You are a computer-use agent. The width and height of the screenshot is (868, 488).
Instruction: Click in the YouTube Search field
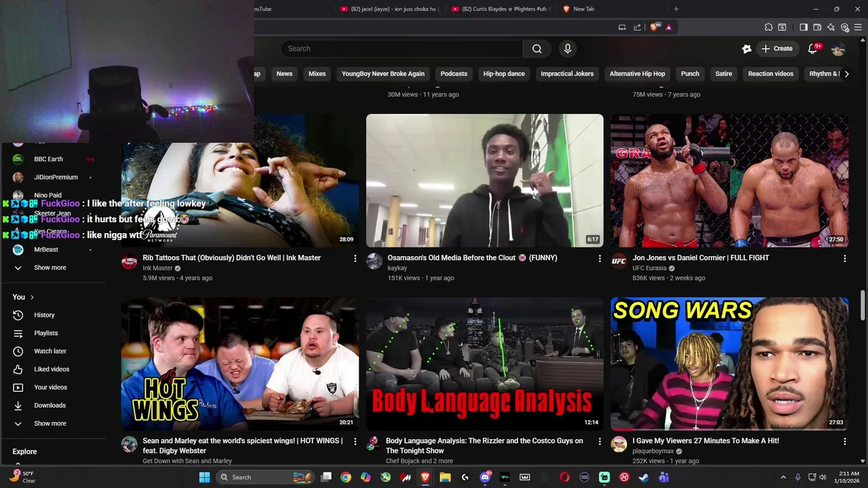[401, 49]
